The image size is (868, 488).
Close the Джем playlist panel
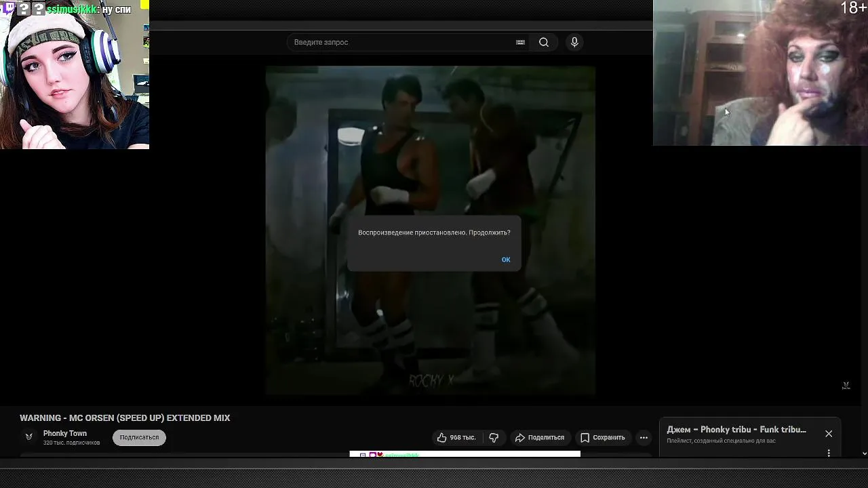point(829,434)
